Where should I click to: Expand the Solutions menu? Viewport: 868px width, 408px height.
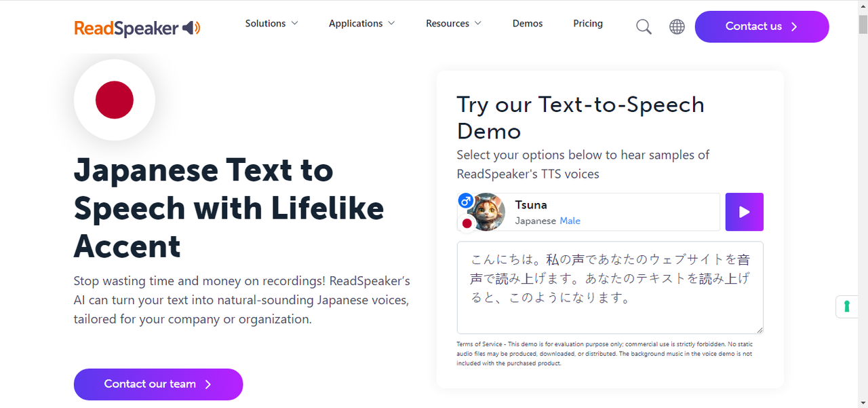pyautogui.click(x=271, y=23)
